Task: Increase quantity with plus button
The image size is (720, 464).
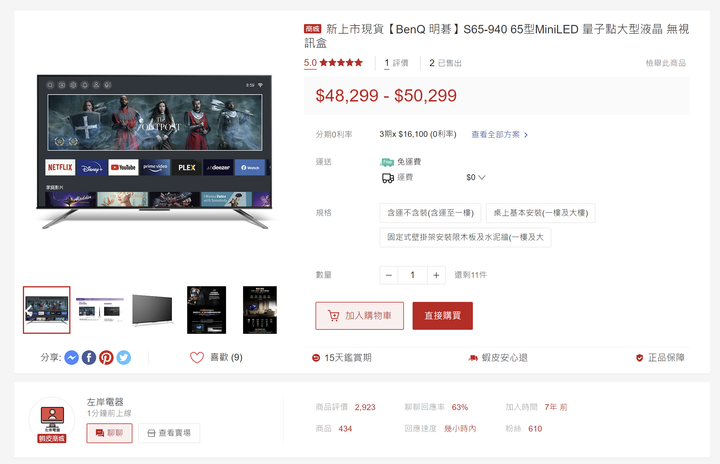Action: coord(436,275)
